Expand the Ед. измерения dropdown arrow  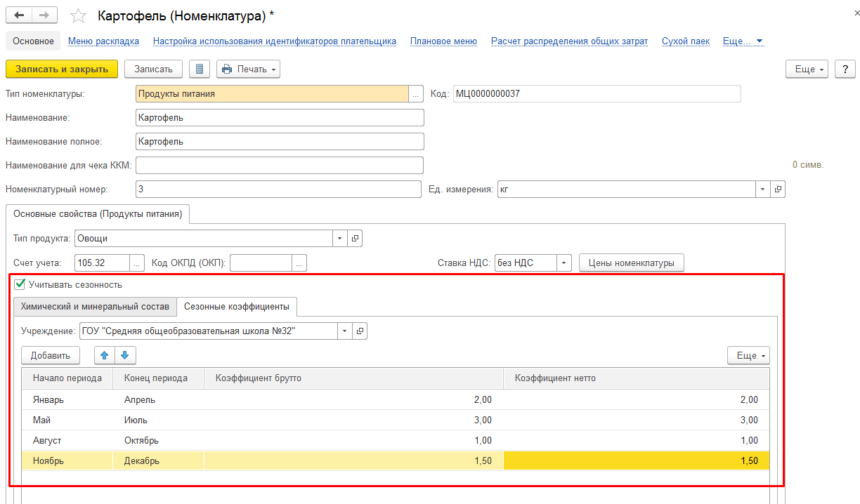point(764,190)
